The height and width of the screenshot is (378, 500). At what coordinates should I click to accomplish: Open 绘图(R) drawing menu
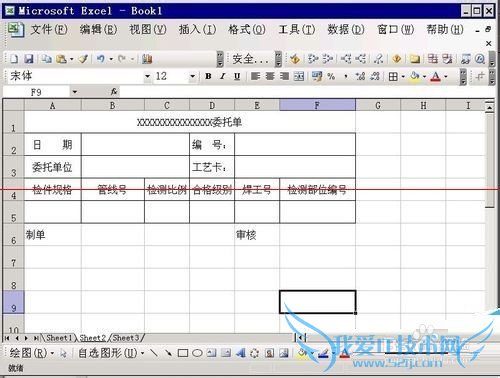(x=31, y=353)
